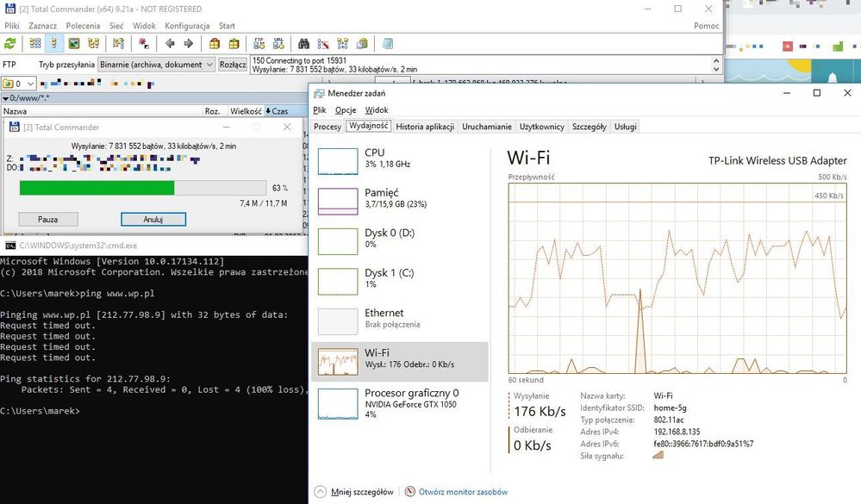Click the Synchronize directories icon
Image resolution: width=861 pixels, height=504 pixels.
(x=343, y=43)
